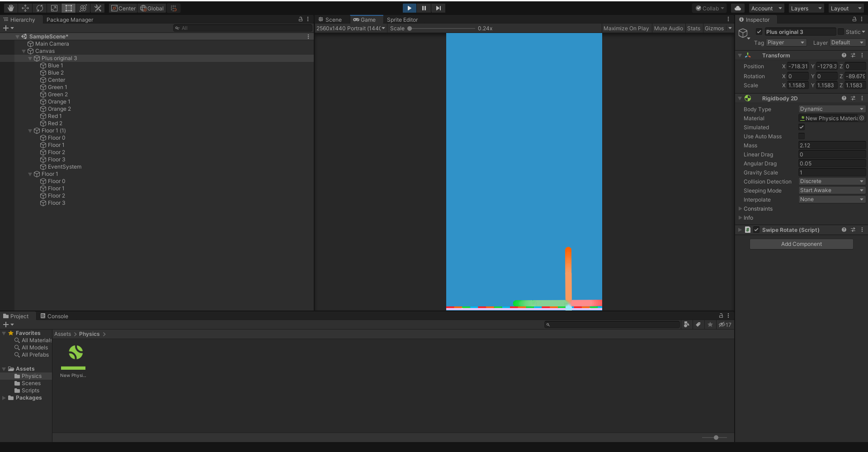Disable Swipe Rotate script checkbox
This screenshot has height=452, width=868.
click(x=756, y=230)
